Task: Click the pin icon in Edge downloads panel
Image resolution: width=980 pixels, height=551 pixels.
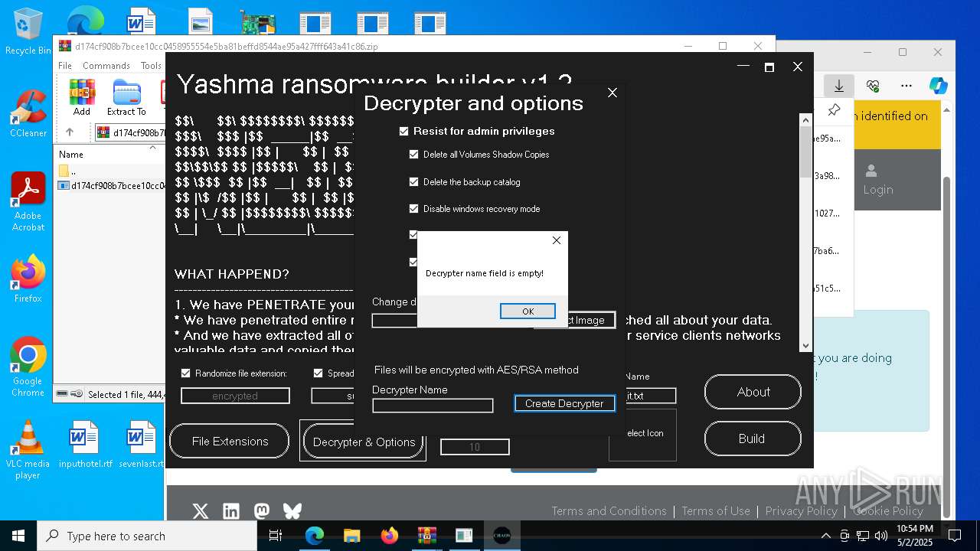Action: 834,110
